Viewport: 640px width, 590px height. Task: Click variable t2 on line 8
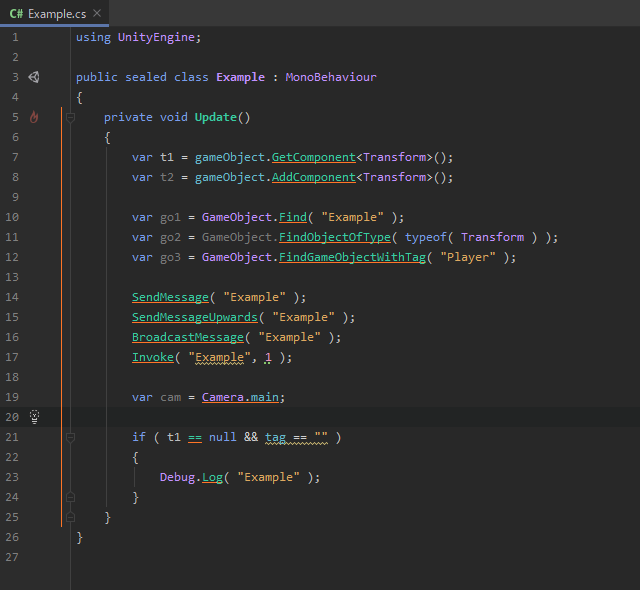[x=167, y=177]
